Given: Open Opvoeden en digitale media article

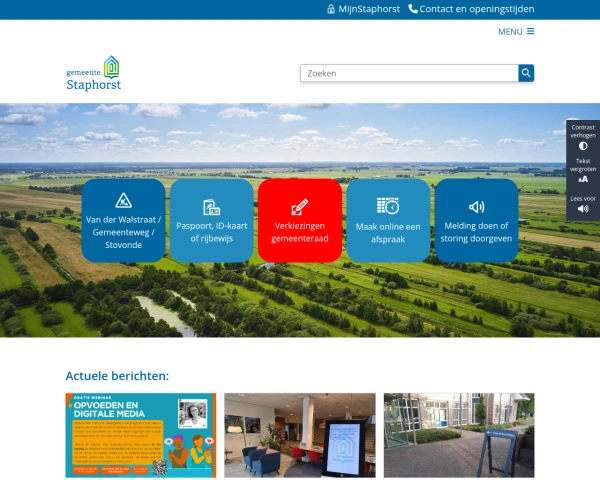Looking at the screenshot, I should tap(141, 435).
